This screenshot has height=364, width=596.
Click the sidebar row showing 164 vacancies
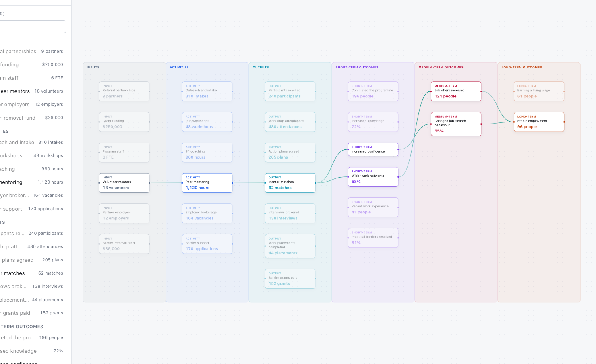pos(32,195)
